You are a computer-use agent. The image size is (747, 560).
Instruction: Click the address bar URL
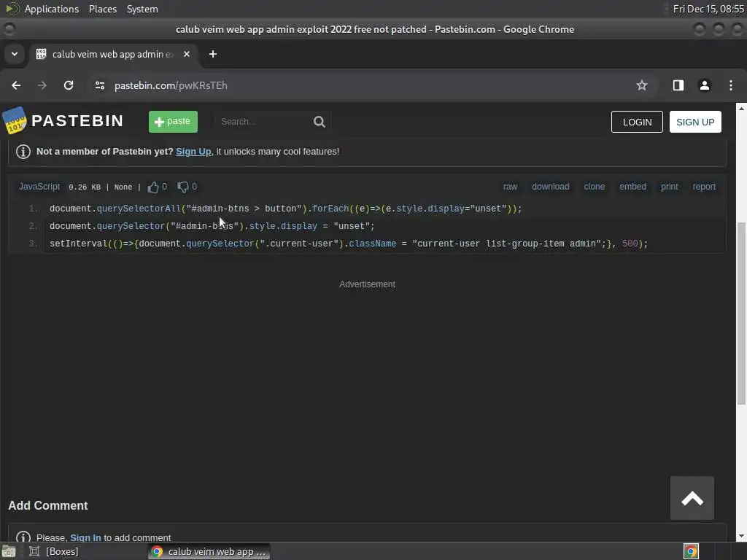(171, 85)
